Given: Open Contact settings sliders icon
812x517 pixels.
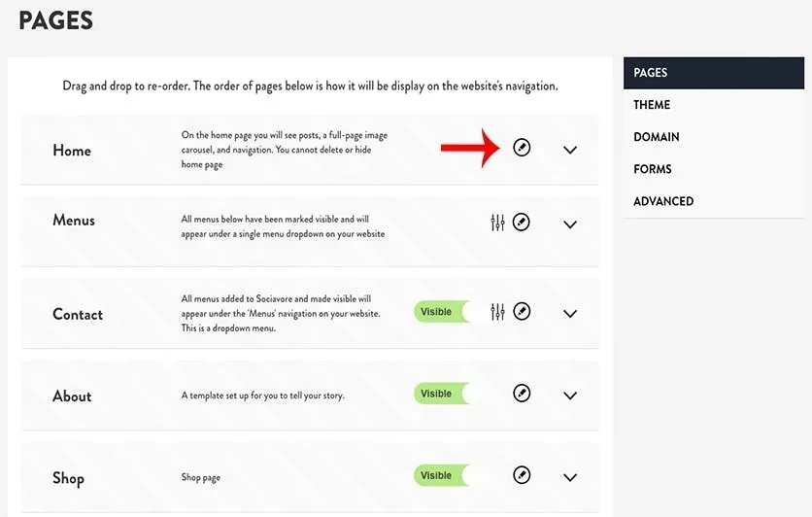Looking at the screenshot, I should (x=497, y=311).
